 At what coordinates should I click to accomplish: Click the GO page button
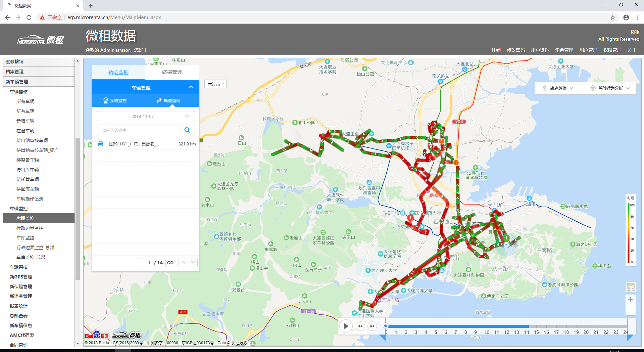170,263
